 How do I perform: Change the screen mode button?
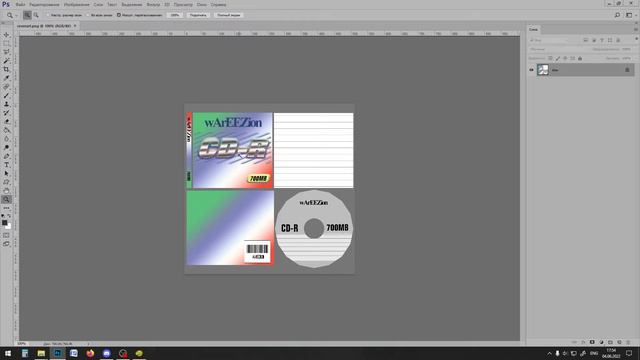pyautogui.click(x=6, y=244)
